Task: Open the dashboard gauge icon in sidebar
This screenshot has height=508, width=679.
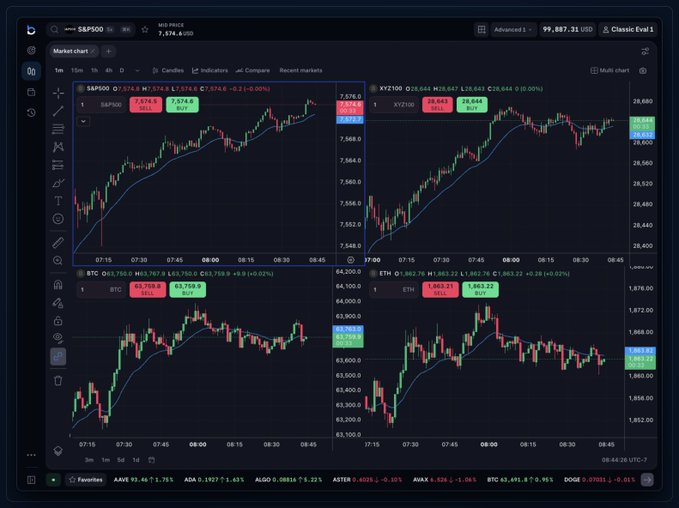Action: pyautogui.click(x=31, y=51)
